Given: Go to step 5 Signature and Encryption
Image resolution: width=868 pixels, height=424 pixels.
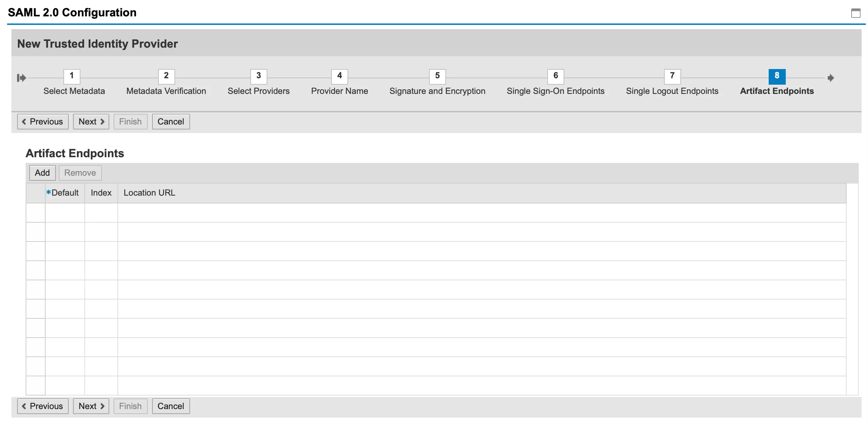Looking at the screenshot, I should (x=437, y=76).
